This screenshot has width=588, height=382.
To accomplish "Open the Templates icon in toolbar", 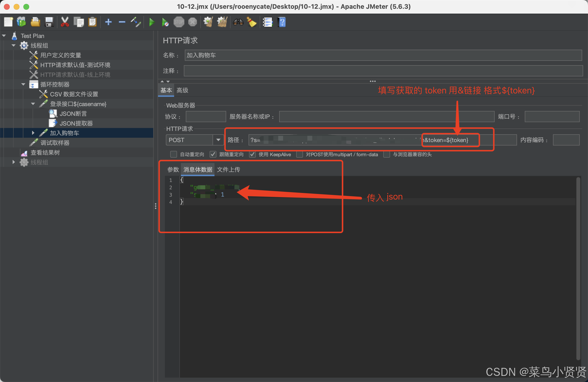I will pos(21,22).
